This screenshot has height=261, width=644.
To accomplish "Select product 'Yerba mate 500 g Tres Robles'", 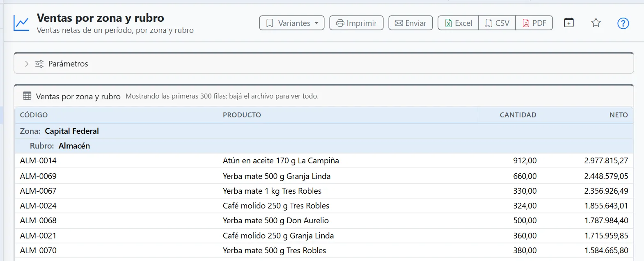I will point(274,250).
